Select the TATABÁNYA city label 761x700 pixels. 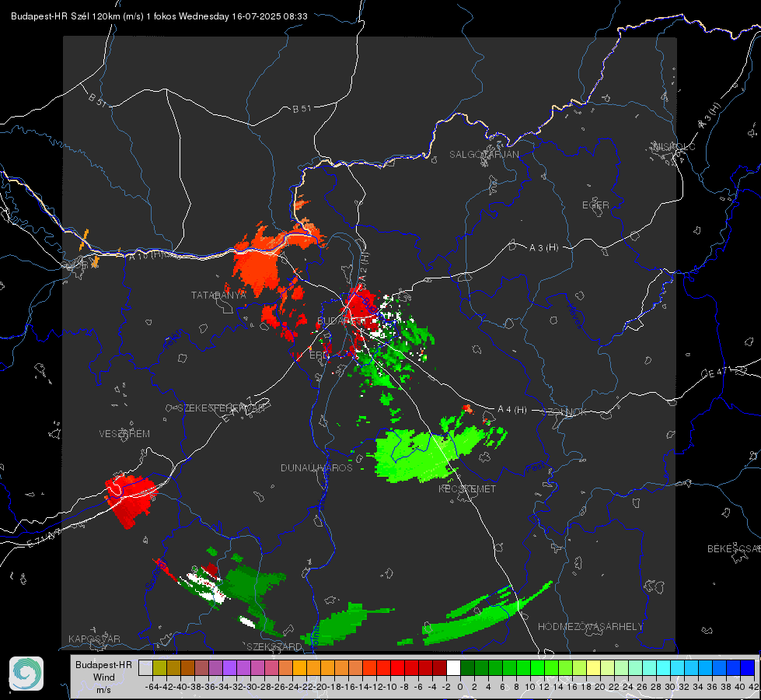point(218,295)
